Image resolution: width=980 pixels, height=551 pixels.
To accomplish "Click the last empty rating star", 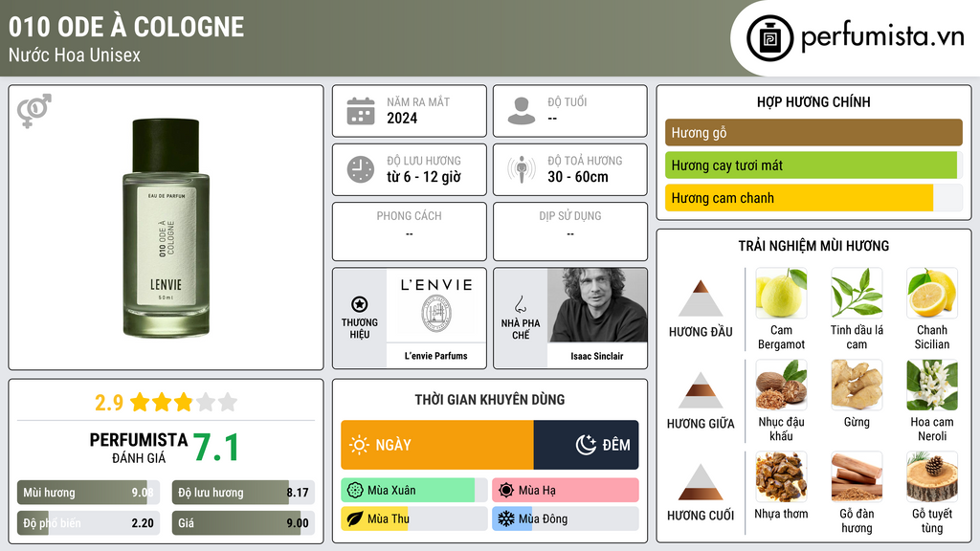I will pos(228,402).
